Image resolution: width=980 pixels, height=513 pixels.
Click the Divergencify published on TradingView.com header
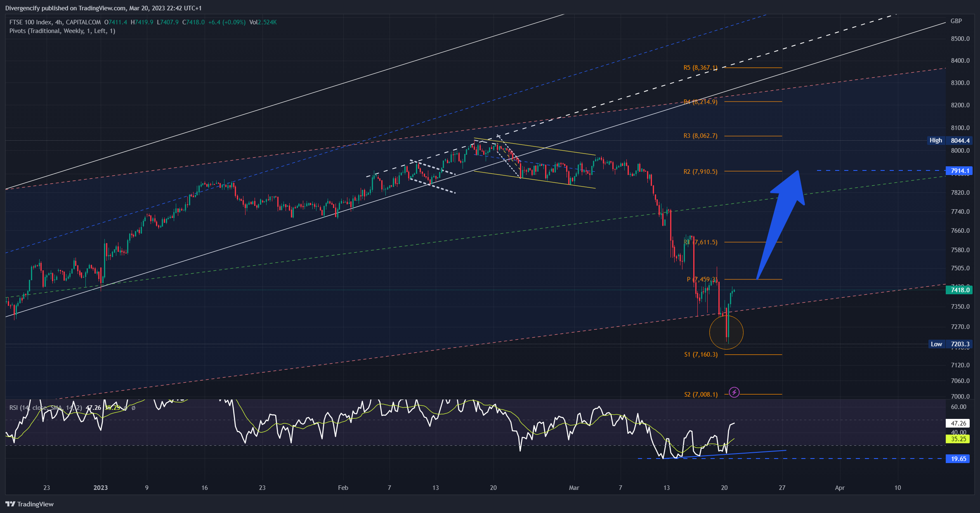click(103, 8)
